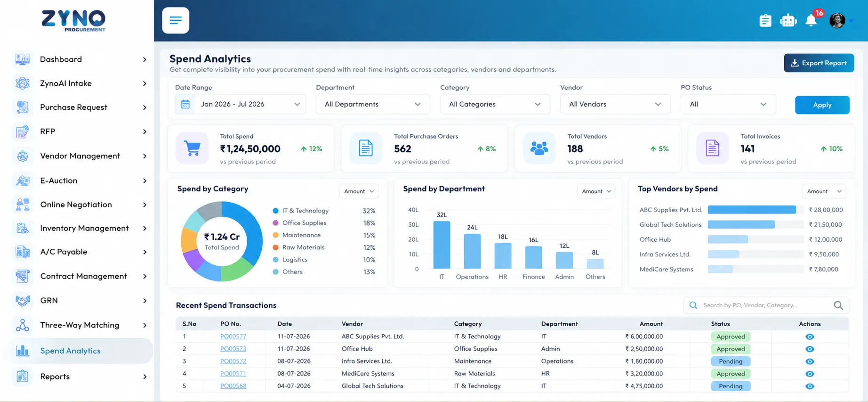This screenshot has width=868, height=402.
Task: Click the Total Invoices document icon
Action: (x=712, y=148)
